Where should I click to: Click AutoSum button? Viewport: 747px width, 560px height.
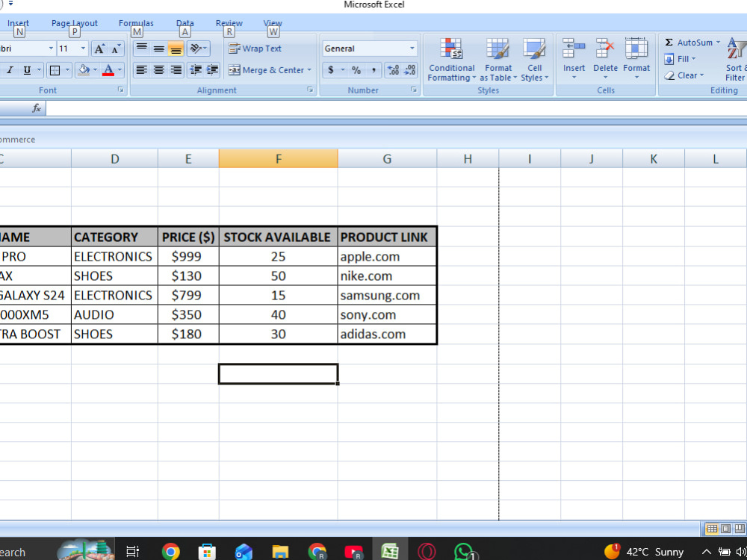point(689,43)
